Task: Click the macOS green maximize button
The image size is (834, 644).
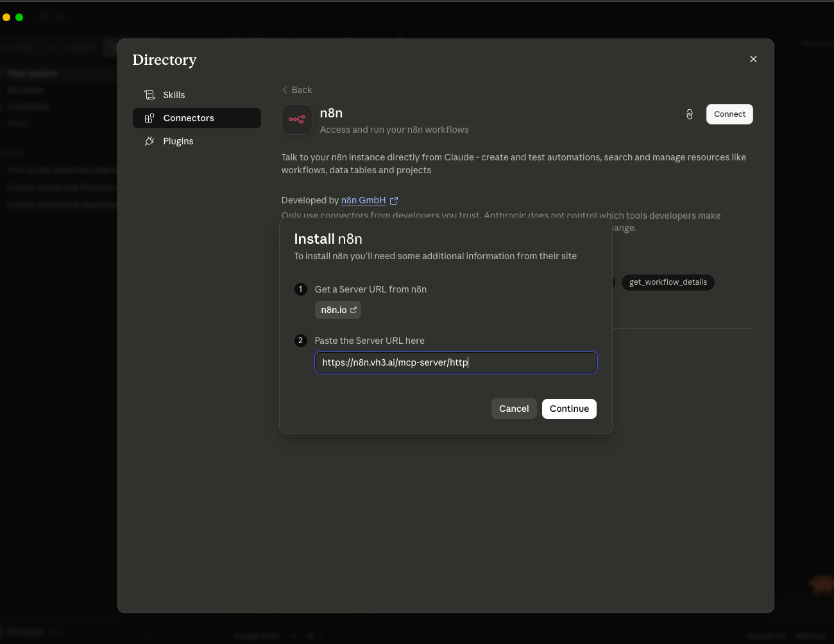Action: (x=19, y=17)
